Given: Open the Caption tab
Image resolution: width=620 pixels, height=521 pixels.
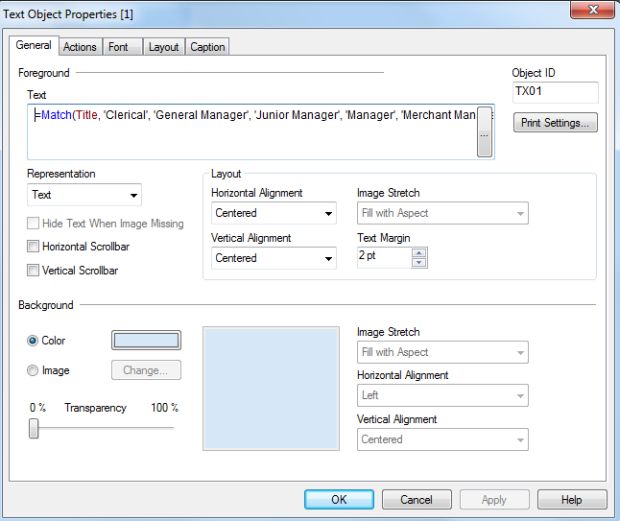Looking at the screenshot, I should coord(208,47).
